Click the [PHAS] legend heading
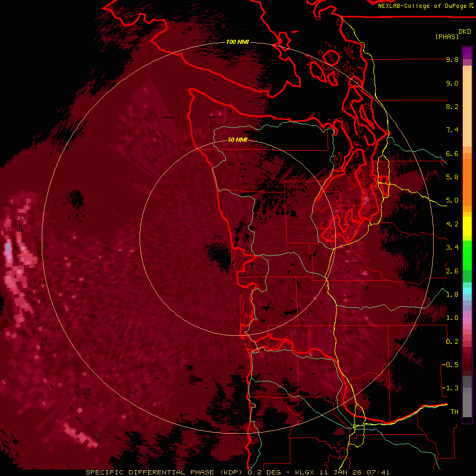 point(447,36)
